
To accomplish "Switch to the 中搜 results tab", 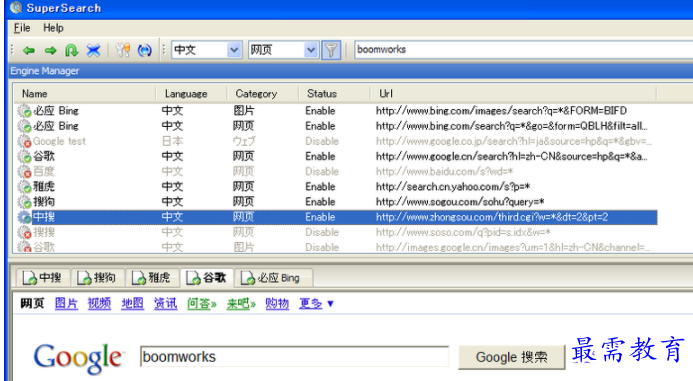I will (42, 278).
